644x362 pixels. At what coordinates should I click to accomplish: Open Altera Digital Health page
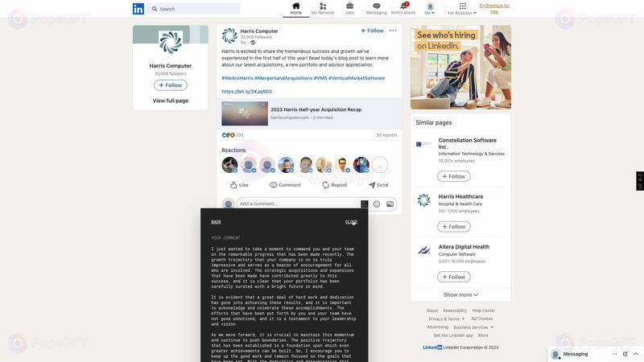pyautogui.click(x=464, y=247)
